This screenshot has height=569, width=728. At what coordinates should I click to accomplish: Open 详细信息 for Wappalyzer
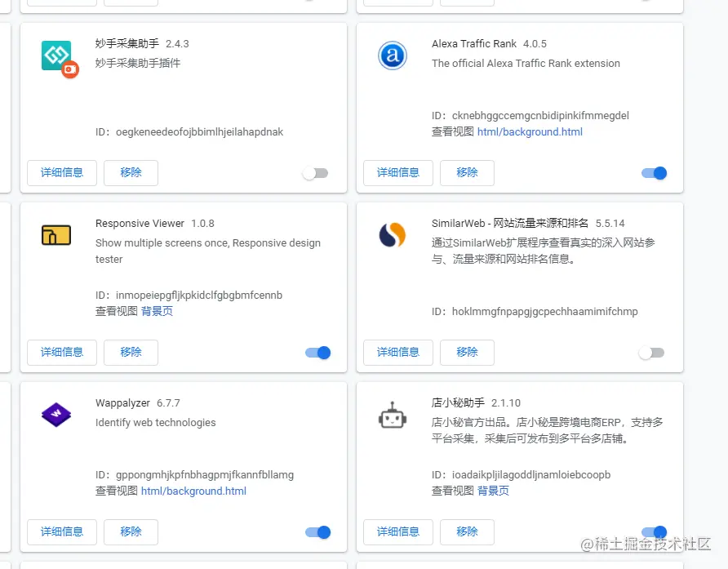(62, 531)
